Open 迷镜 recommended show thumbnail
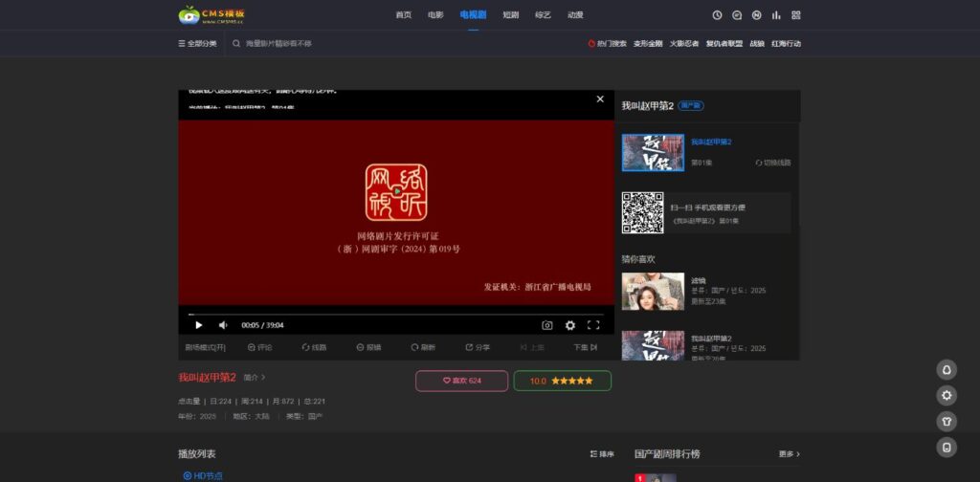 point(653,292)
